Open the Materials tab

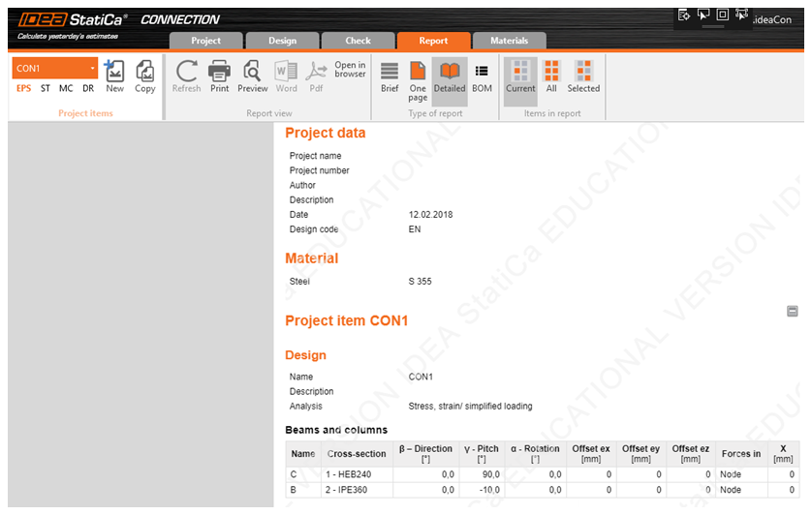tap(509, 41)
